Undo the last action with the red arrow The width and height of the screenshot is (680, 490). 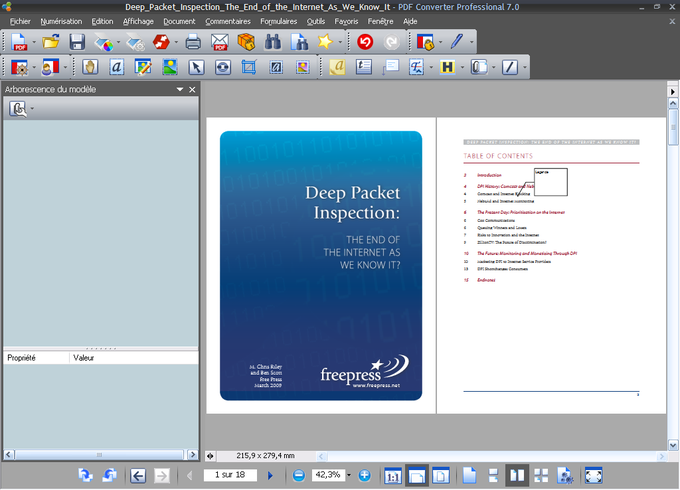[365, 42]
